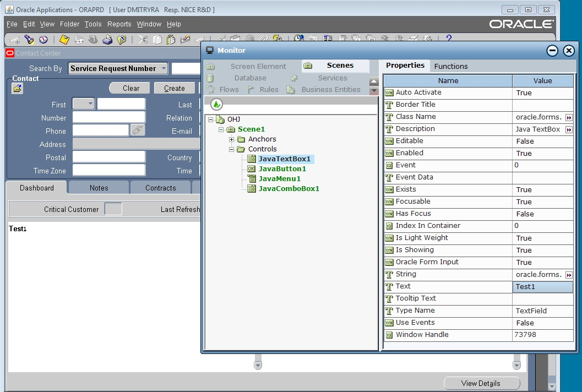Viewport: 582px width, 392px height.
Task: Open the Window menu
Action: pos(149,24)
